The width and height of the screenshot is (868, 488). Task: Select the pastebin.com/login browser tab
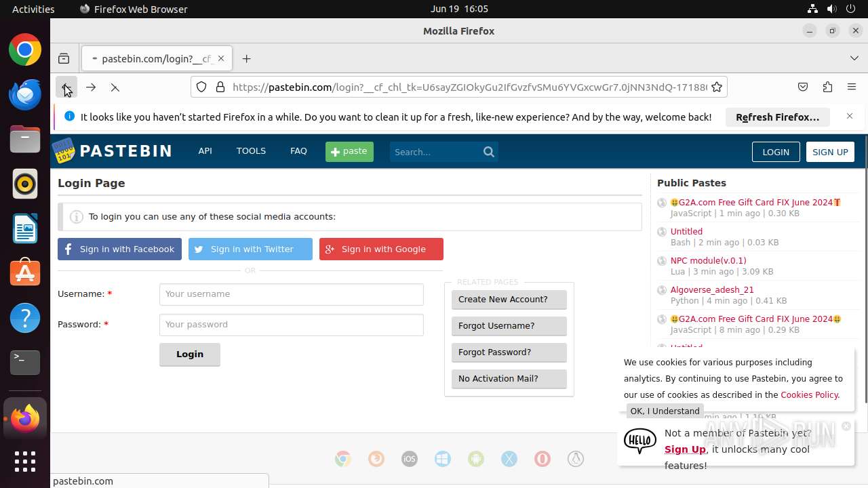[157, 58]
